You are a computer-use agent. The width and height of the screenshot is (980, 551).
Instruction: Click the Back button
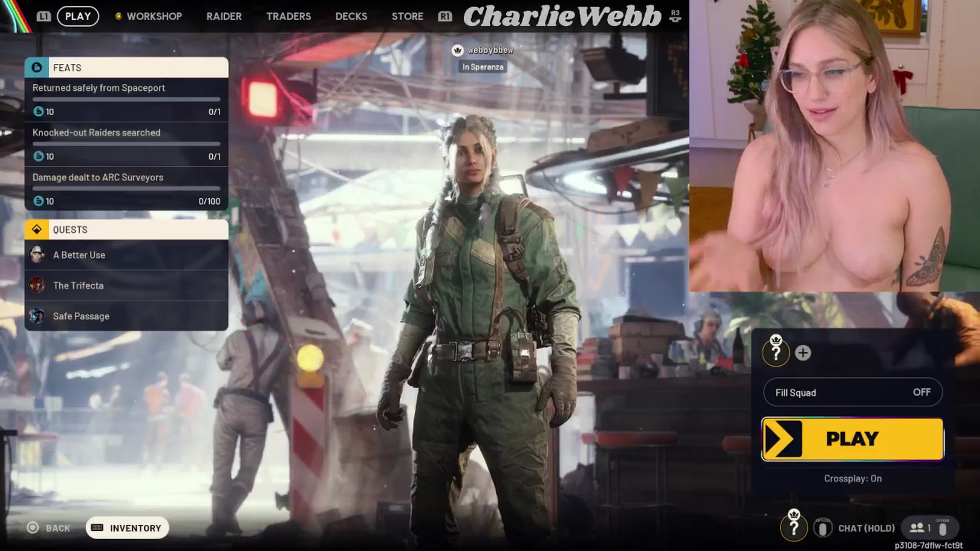[x=48, y=528]
